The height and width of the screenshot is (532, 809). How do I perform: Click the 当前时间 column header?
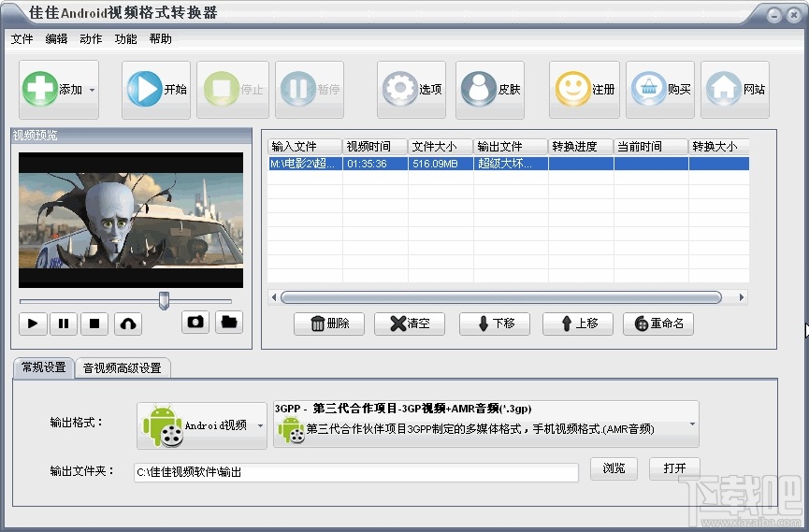click(651, 147)
